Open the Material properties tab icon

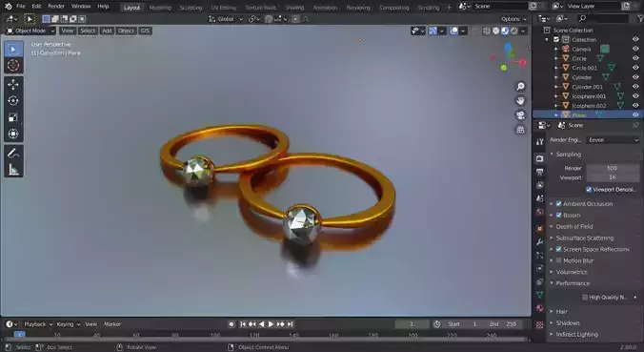click(539, 308)
